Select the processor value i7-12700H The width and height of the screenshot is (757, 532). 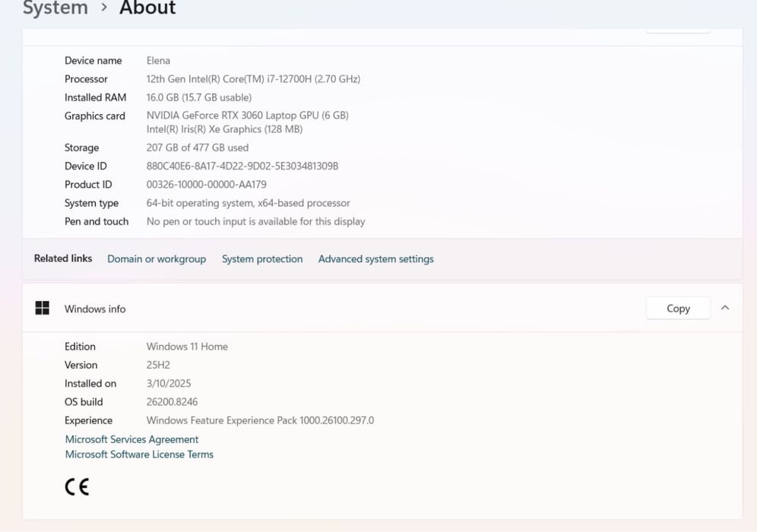(253, 79)
